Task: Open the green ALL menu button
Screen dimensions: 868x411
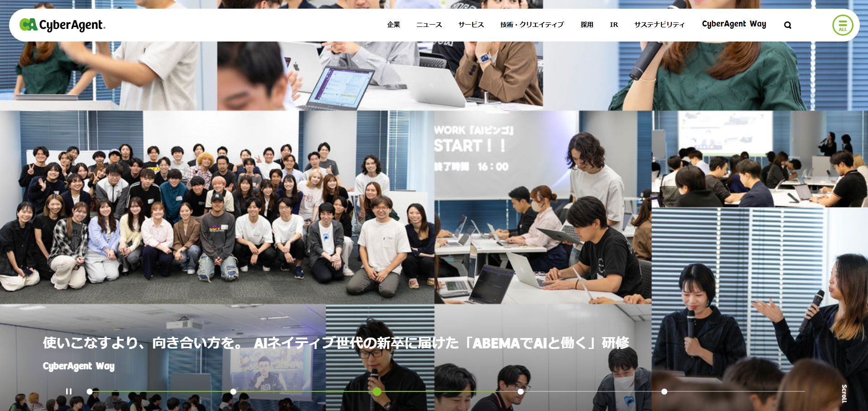Action: point(842,25)
